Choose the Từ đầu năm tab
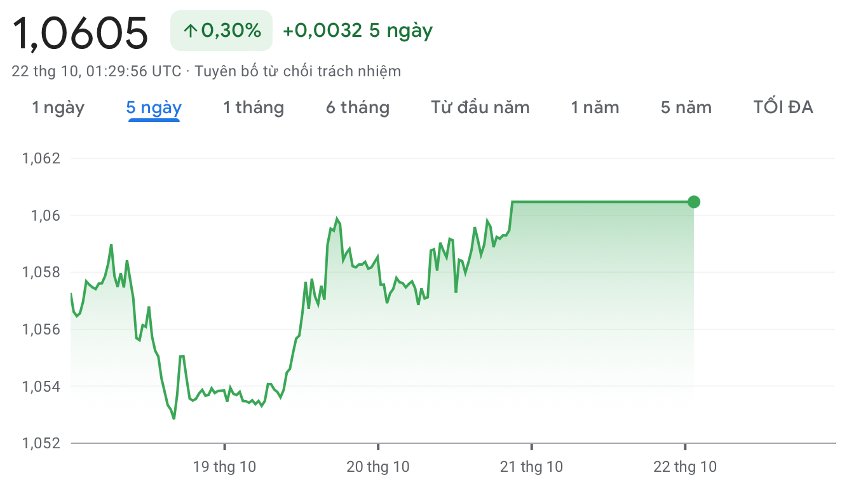Image resolution: width=868 pixels, height=496 pixels. 480,107
